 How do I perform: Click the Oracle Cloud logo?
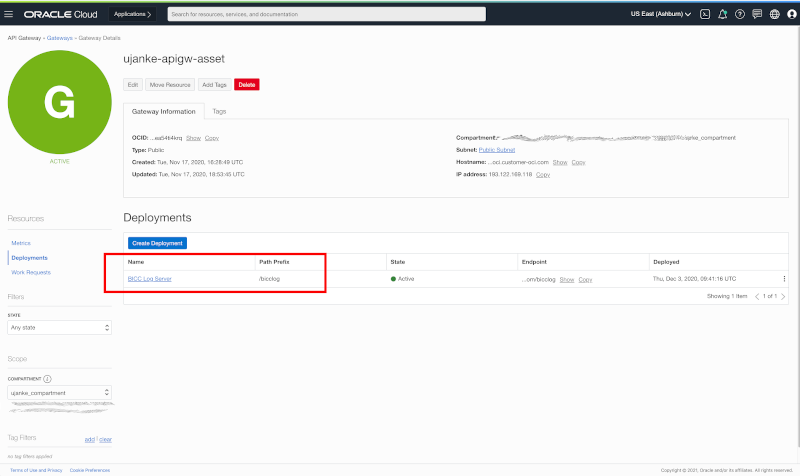(61, 14)
